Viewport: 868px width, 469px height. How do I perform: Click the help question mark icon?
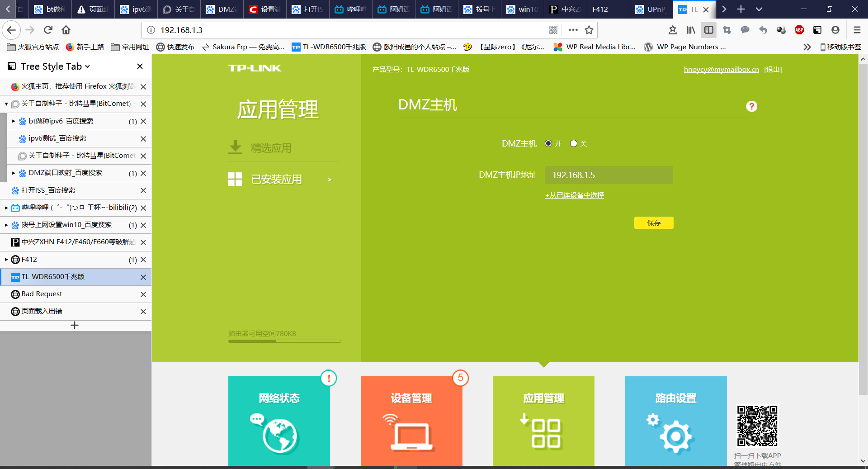tap(751, 106)
